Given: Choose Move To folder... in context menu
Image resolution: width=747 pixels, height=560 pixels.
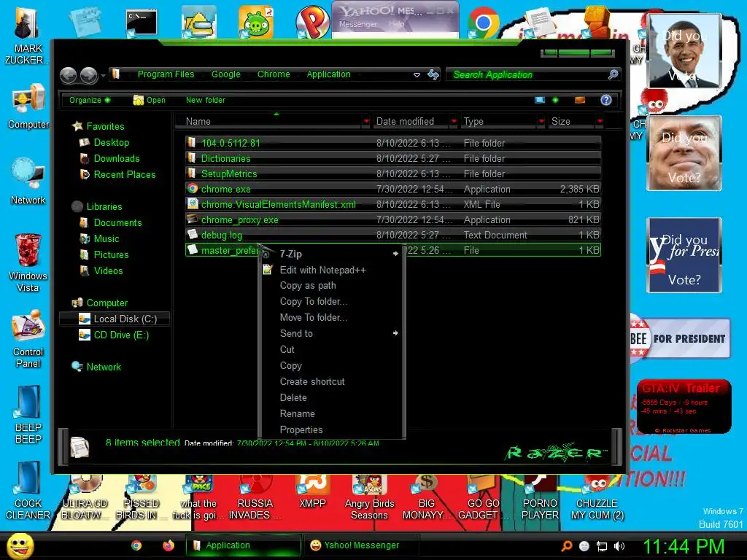Looking at the screenshot, I should pyautogui.click(x=332, y=318).
